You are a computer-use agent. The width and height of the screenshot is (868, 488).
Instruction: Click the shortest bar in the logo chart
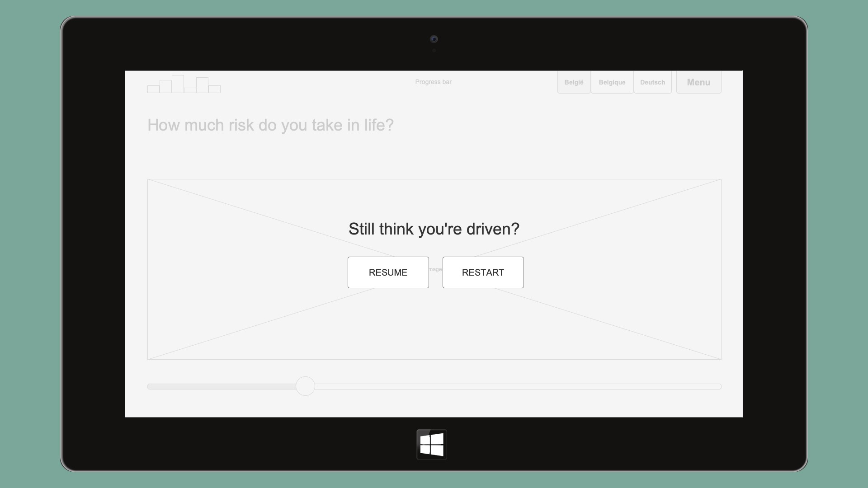190,90
